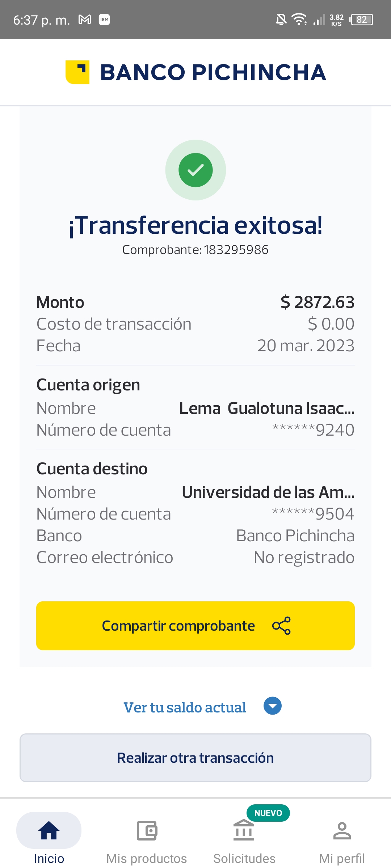Tap the muted bell icon in status bar

(281, 20)
